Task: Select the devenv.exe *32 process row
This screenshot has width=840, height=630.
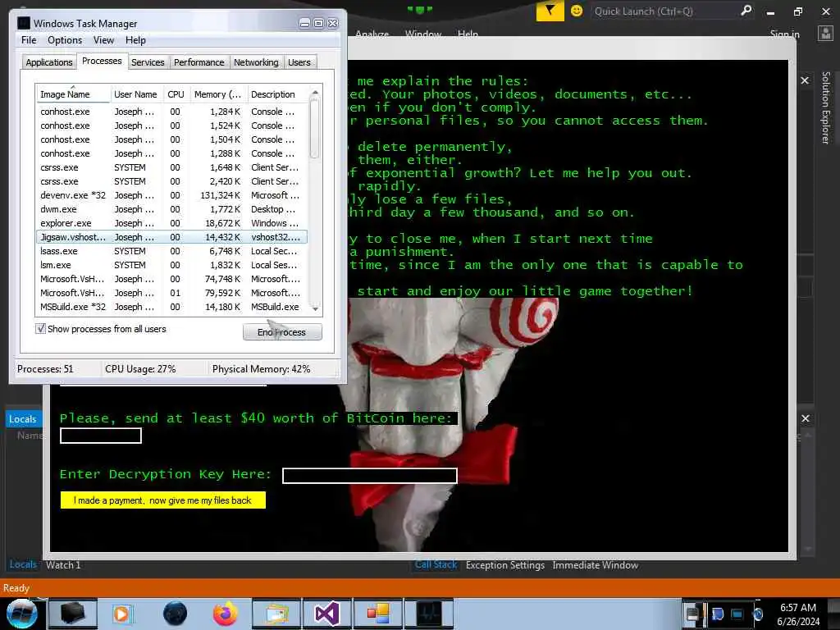Action: pyautogui.click(x=171, y=195)
